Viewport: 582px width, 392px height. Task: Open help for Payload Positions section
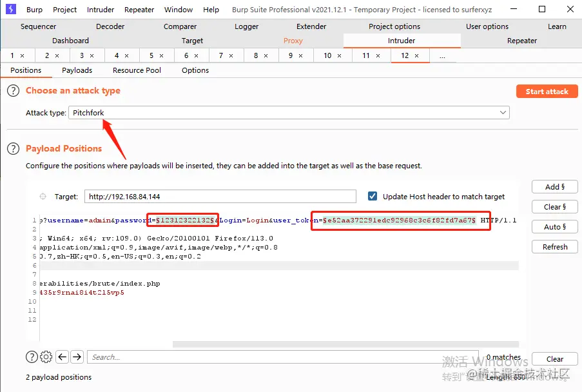pos(13,148)
